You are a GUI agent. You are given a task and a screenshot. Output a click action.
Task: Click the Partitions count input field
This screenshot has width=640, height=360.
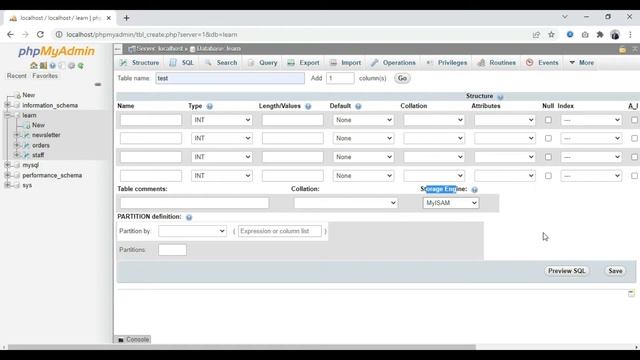(172, 250)
